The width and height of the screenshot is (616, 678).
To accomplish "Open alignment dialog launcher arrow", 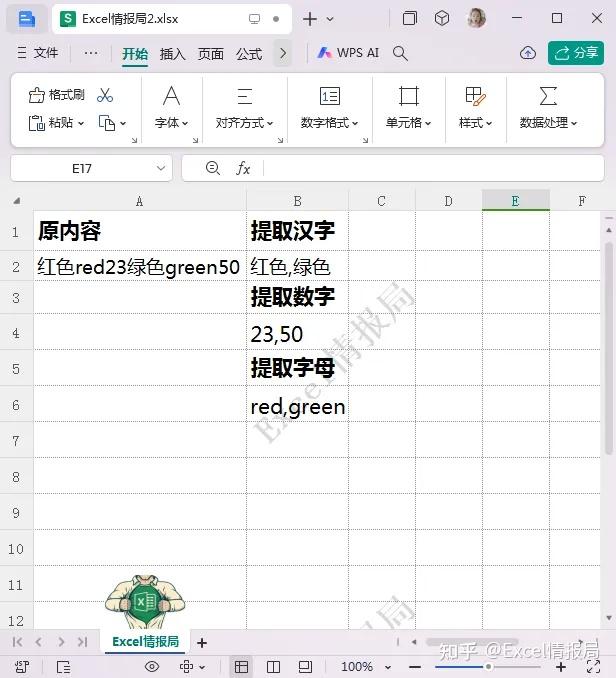I will (281, 140).
